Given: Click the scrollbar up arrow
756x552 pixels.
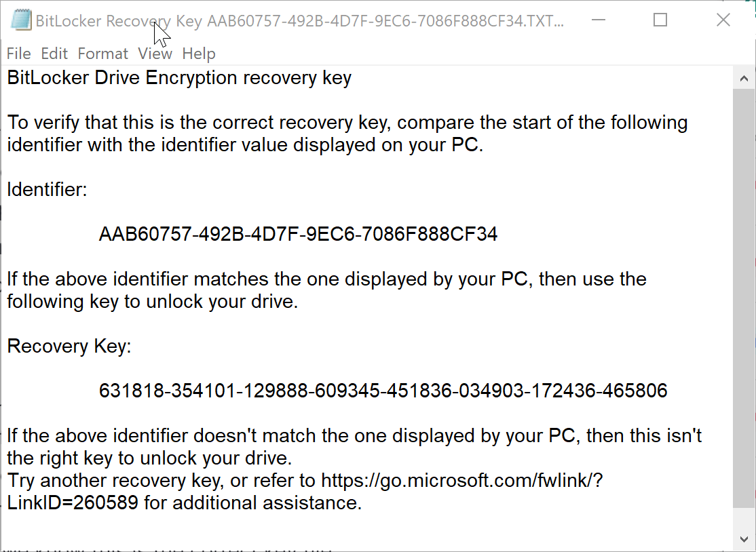Looking at the screenshot, I should pos(744,77).
